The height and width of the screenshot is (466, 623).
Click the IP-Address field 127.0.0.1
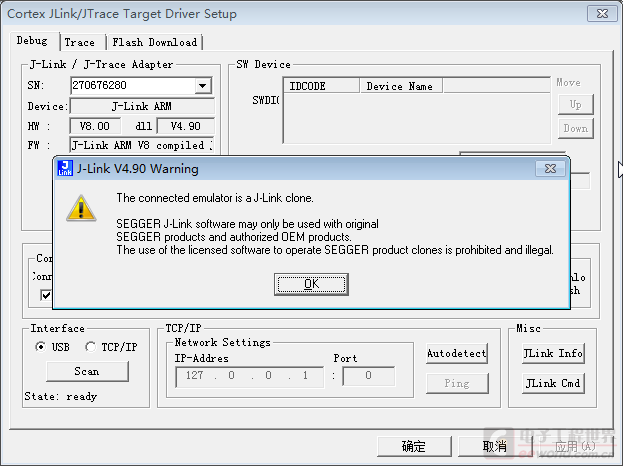(x=250, y=376)
